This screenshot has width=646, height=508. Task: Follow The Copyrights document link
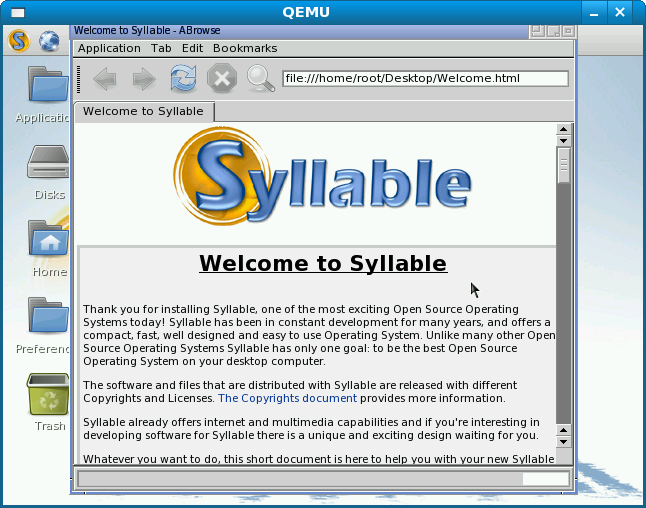pos(287,398)
